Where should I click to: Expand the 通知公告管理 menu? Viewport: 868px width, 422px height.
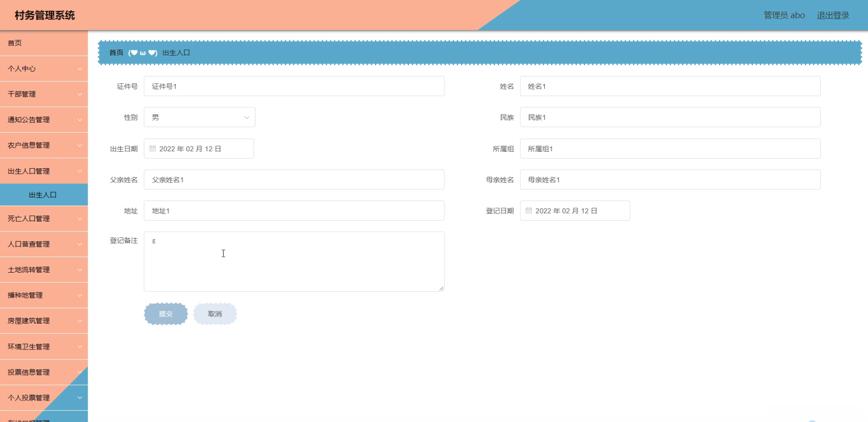click(44, 120)
